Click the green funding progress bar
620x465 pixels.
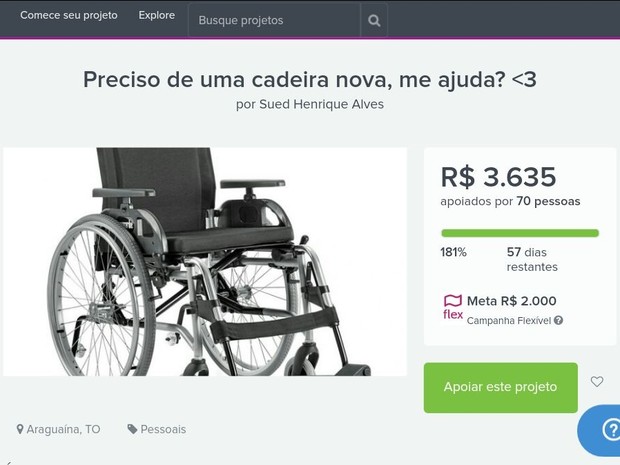pyautogui.click(x=520, y=233)
